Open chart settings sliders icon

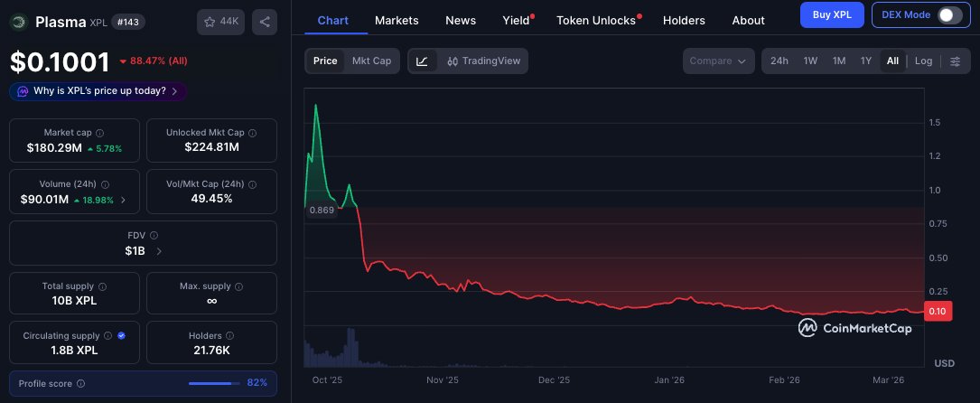point(955,61)
